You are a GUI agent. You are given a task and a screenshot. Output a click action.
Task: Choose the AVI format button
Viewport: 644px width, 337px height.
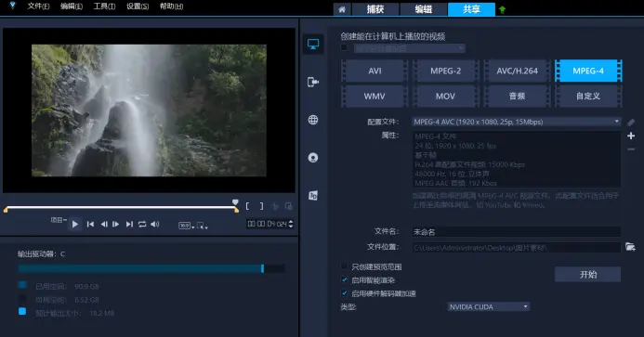375,71
